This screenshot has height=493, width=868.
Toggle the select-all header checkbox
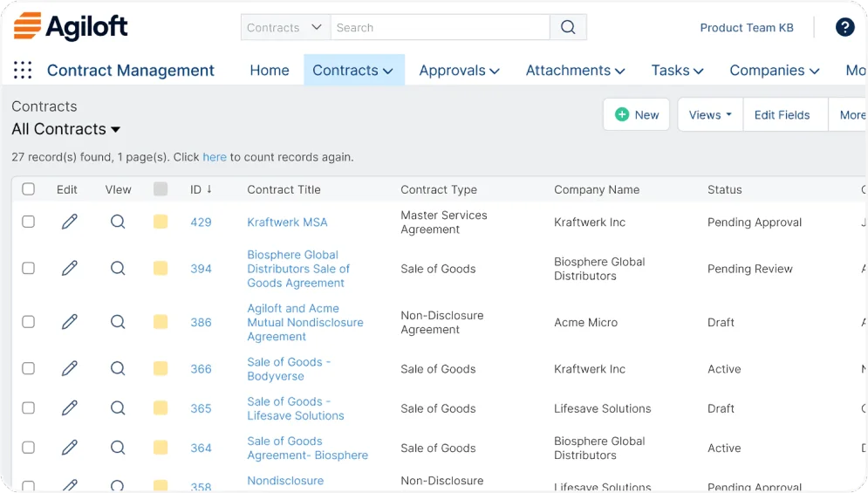point(28,188)
